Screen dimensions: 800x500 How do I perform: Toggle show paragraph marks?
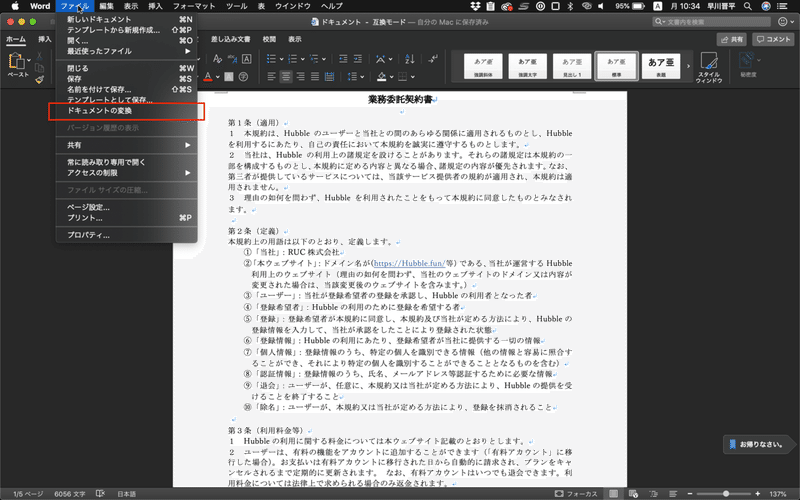[433, 59]
